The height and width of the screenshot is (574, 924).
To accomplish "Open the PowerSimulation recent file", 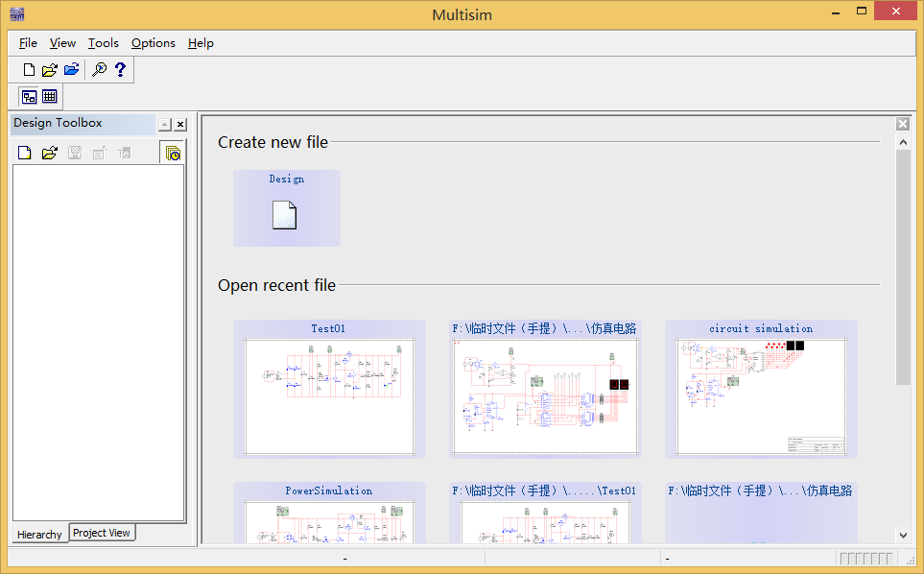I will (329, 513).
